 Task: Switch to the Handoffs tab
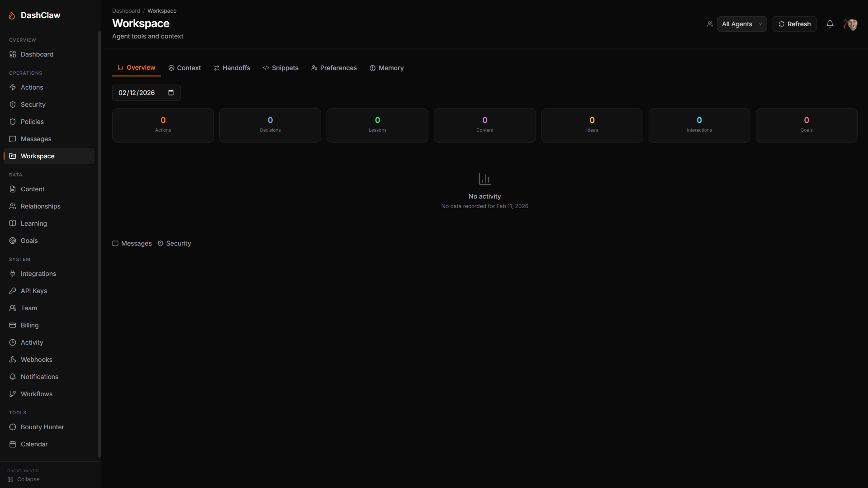232,68
